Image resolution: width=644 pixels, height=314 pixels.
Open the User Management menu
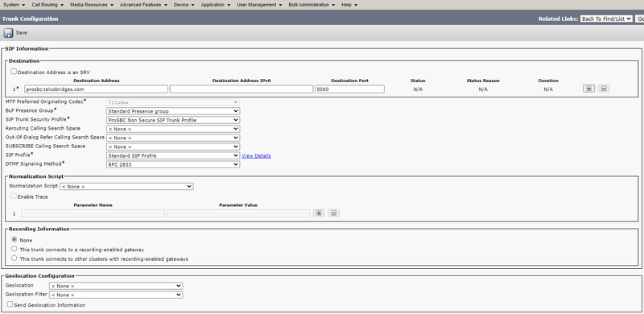coord(259,5)
